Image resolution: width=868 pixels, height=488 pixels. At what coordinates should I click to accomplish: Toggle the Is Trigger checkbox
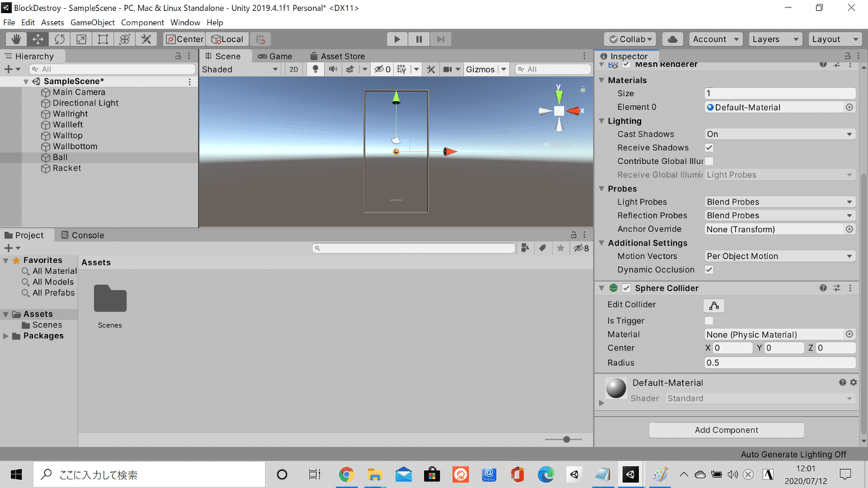pos(709,320)
